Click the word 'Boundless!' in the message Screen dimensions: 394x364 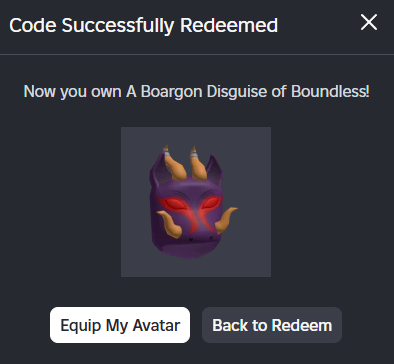pyautogui.click(x=330, y=91)
